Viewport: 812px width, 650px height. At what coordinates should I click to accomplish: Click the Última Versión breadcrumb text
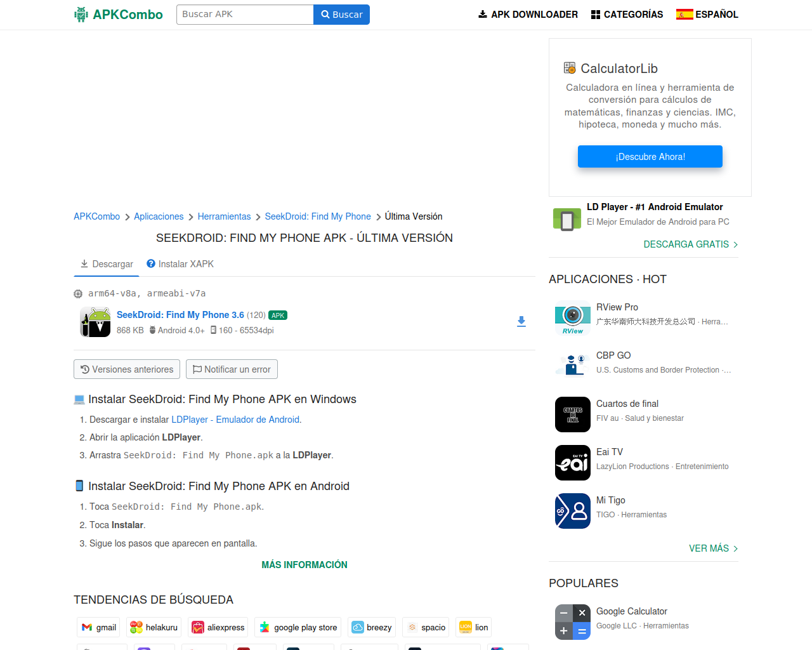point(414,216)
